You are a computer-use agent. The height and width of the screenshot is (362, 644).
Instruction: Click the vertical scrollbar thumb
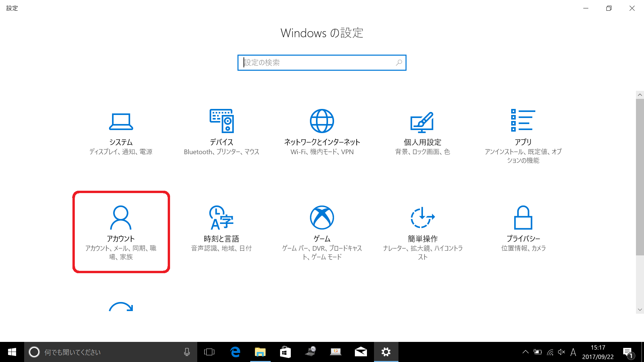tap(640, 177)
